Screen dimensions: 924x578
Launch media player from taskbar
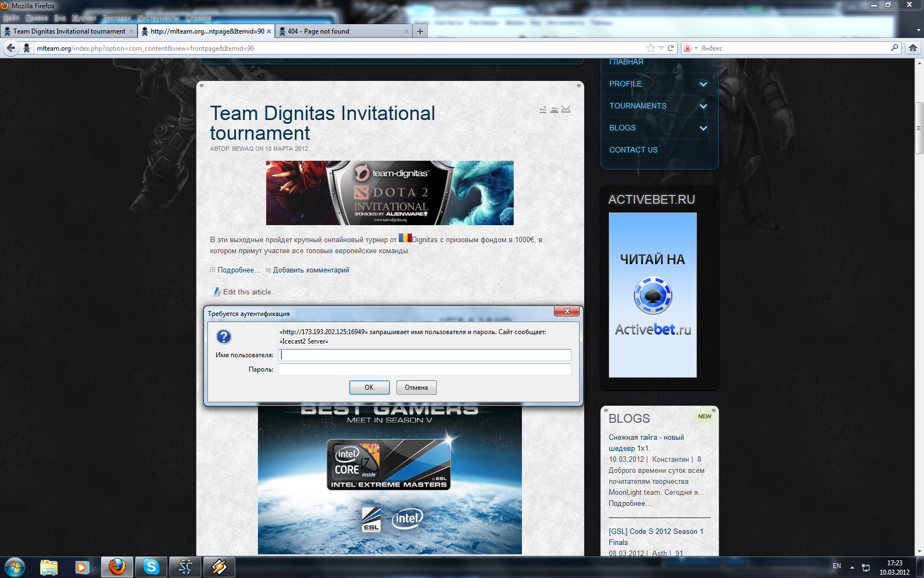click(82, 567)
